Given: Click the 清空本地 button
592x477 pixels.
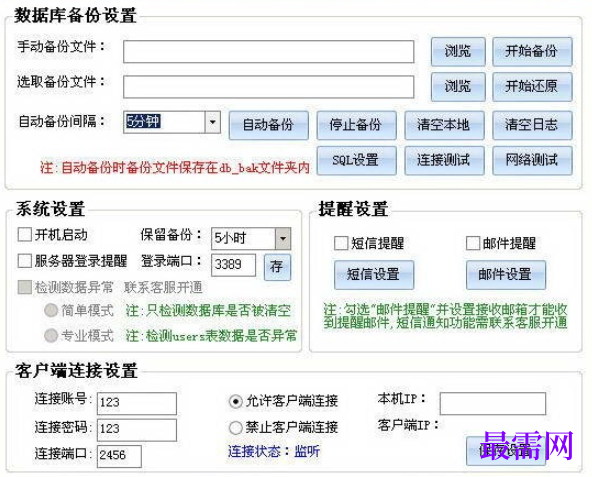Looking at the screenshot, I should click(x=444, y=125).
